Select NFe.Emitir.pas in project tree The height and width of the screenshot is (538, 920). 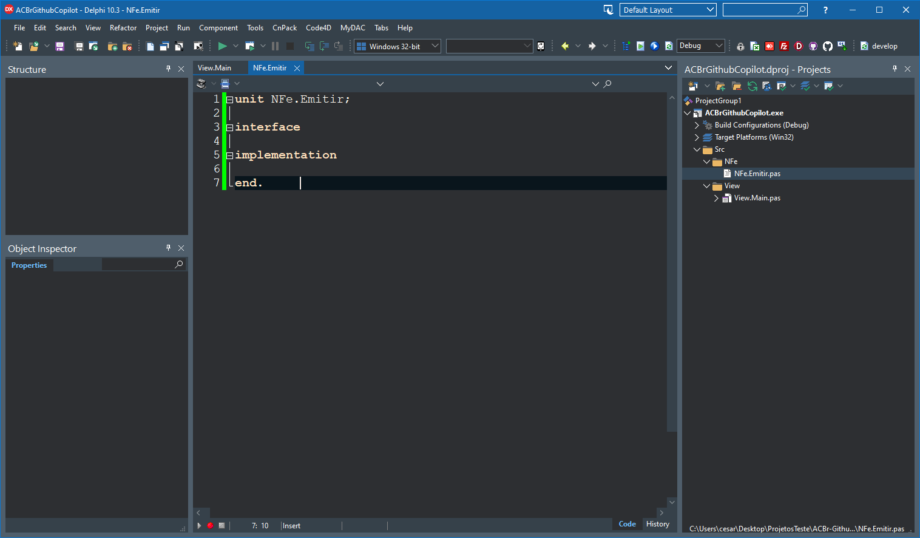coord(757,174)
